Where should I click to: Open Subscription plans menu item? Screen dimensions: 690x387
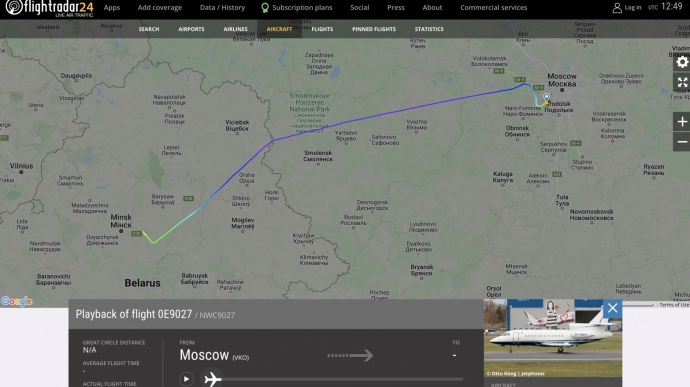(297, 7)
